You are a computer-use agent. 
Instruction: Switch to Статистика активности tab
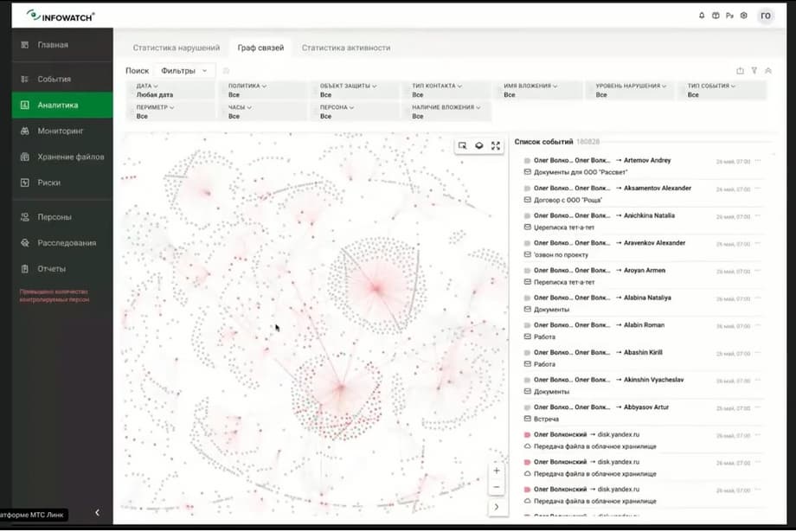click(346, 48)
